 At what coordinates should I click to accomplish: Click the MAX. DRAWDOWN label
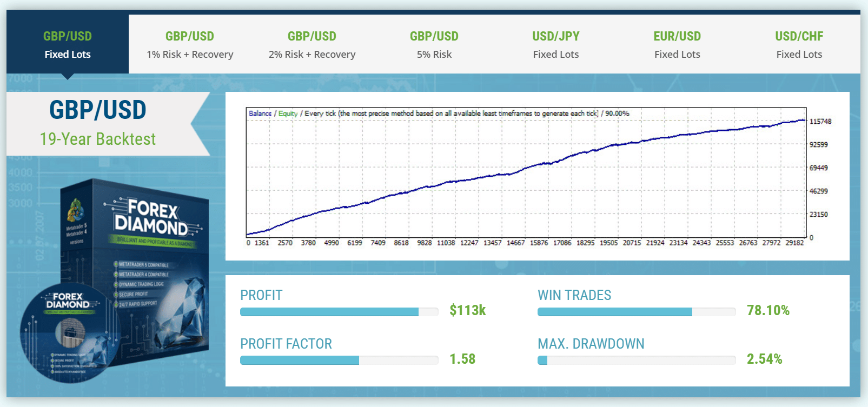pyautogui.click(x=591, y=344)
